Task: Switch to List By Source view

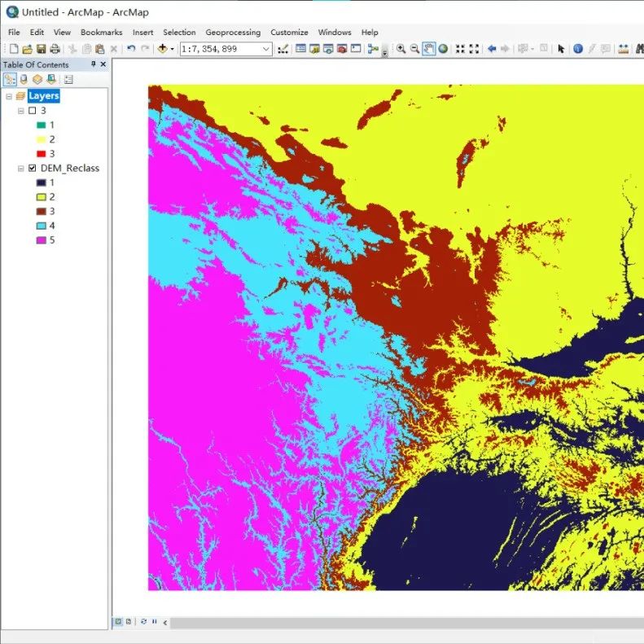Action: (x=24, y=80)
